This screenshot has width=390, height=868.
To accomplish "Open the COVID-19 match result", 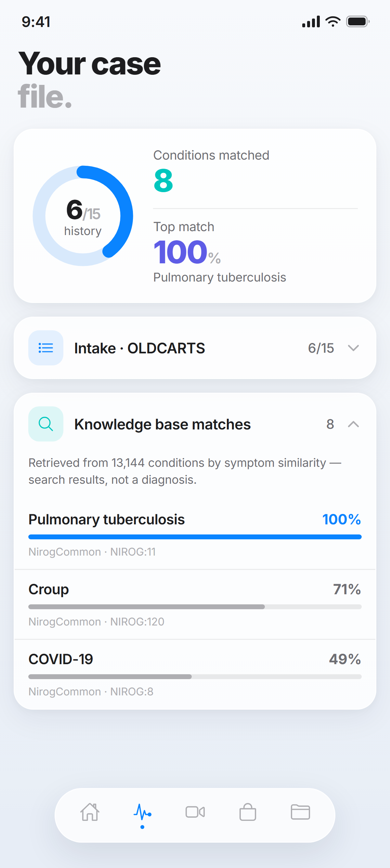I will click(x=195, y=675).
